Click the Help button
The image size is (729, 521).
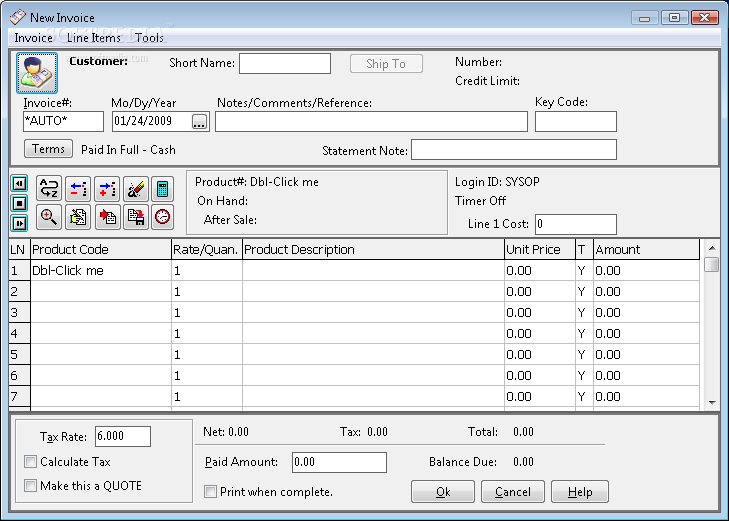580,492
